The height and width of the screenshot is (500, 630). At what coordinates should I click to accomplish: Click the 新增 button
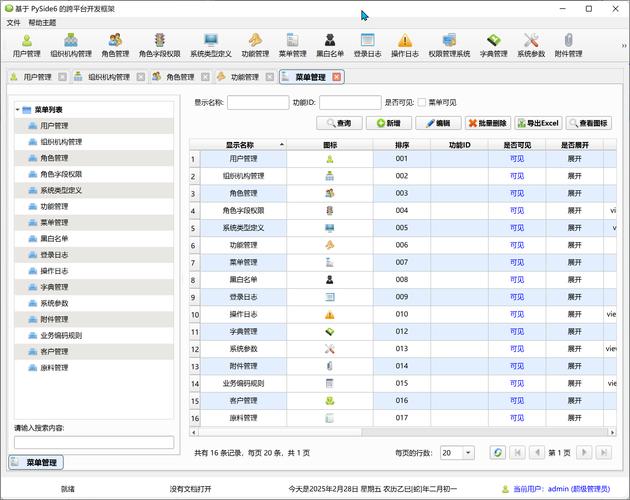tap(389, 123)
